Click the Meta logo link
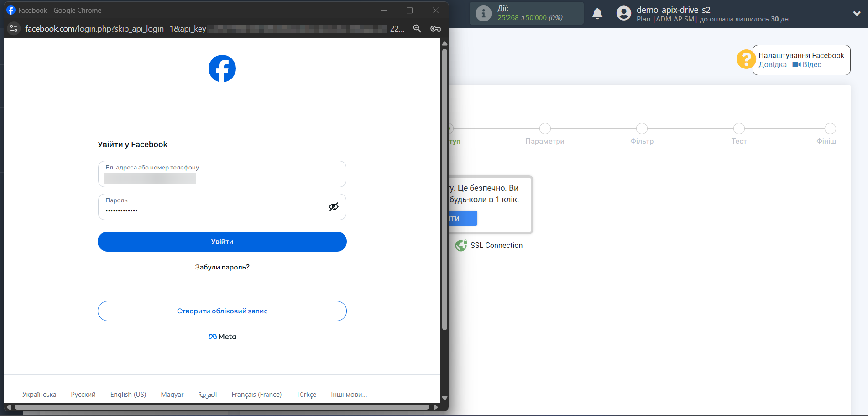The image size is (868, 416). click(222, 337)
